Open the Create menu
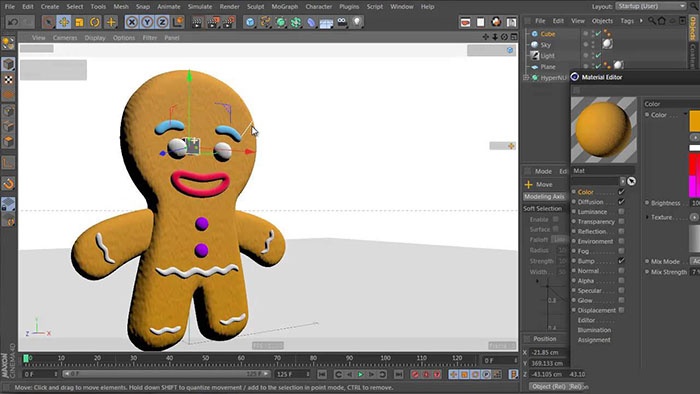This screenshot has height=394, width=700. [x=50, y=7]
